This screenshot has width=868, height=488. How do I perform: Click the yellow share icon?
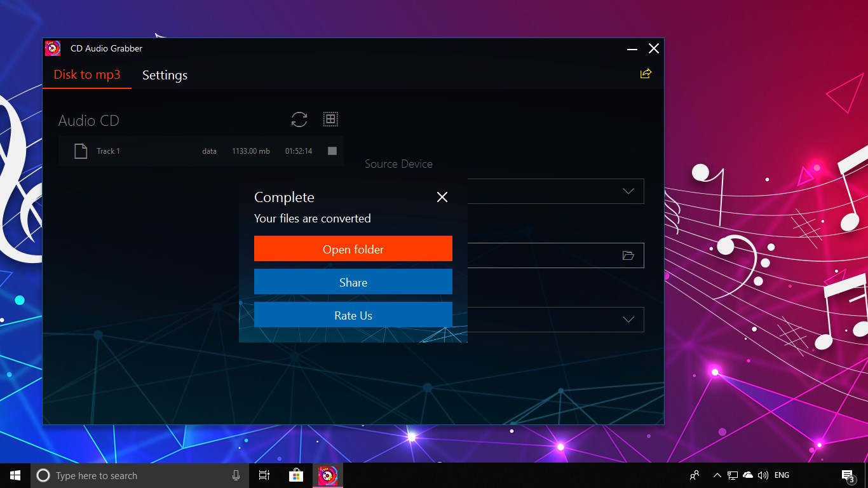click(x=646, y=74)
